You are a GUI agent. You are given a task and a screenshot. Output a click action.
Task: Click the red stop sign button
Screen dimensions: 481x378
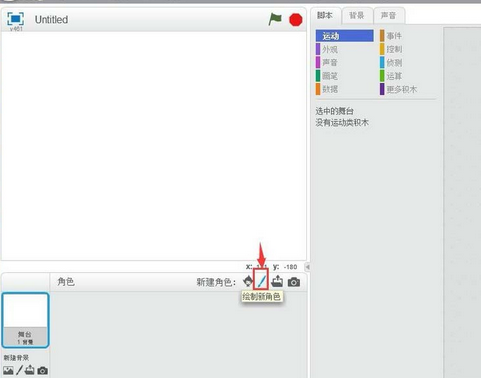coord(296,20)
